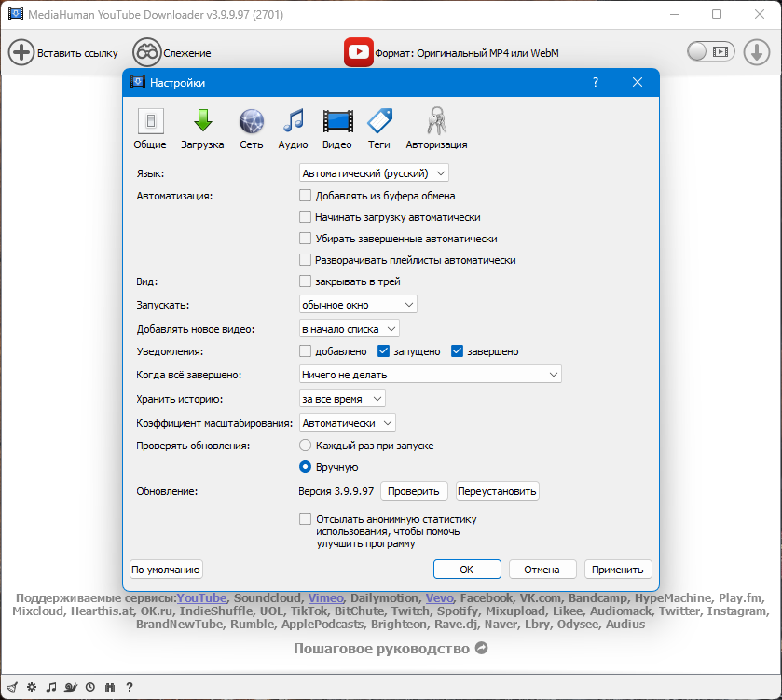Confirm settings with OK button
Screen dimensions: 782x700
[x=467, y=569]
